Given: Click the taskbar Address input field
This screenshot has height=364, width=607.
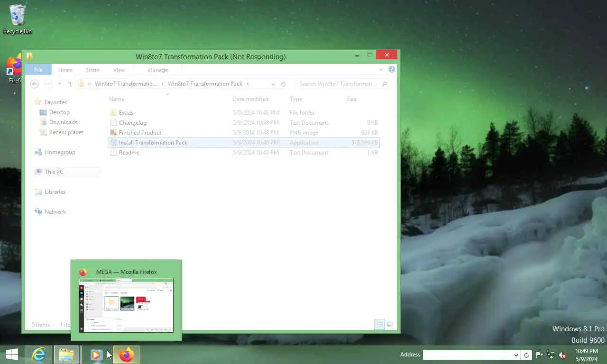Looking at the screenshot, I should pos(468,355).
